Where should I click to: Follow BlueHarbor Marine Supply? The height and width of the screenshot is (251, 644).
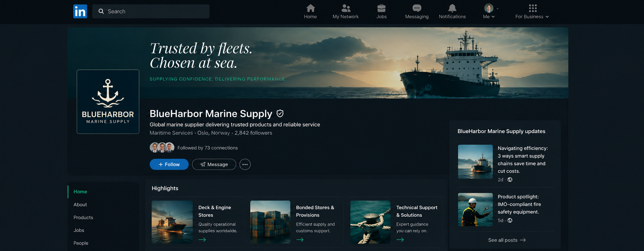169,164
